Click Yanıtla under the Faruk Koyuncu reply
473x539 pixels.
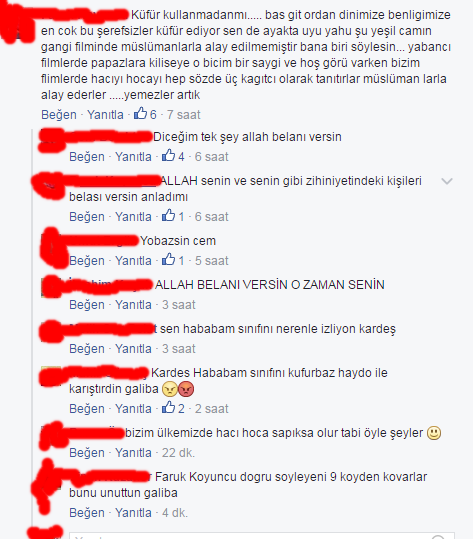(133, 513)
